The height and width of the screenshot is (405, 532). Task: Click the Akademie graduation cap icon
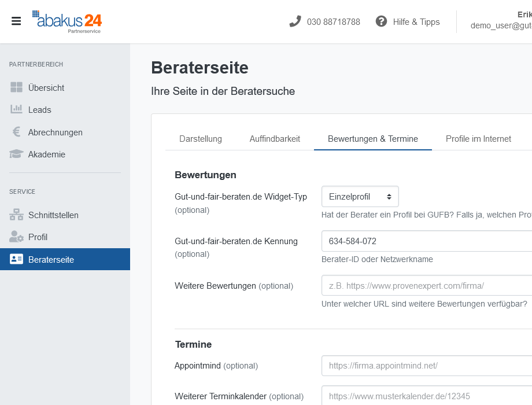coord(16,154)
